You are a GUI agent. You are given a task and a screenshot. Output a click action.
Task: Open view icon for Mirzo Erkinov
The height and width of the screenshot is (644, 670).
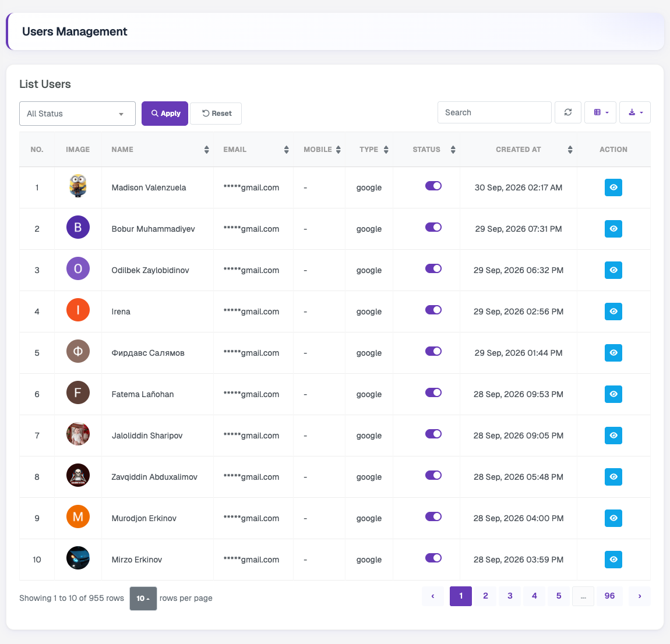click(x=613, y=560)
